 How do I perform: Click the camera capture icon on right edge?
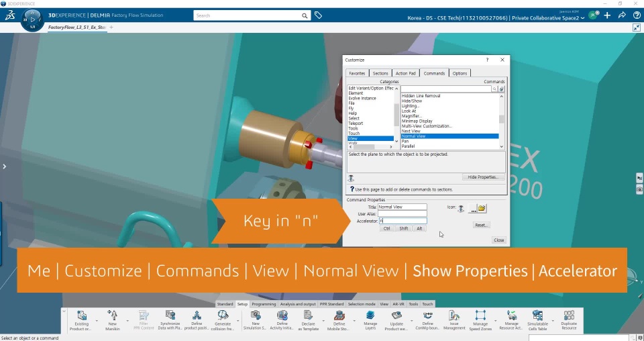coord(639,190)
